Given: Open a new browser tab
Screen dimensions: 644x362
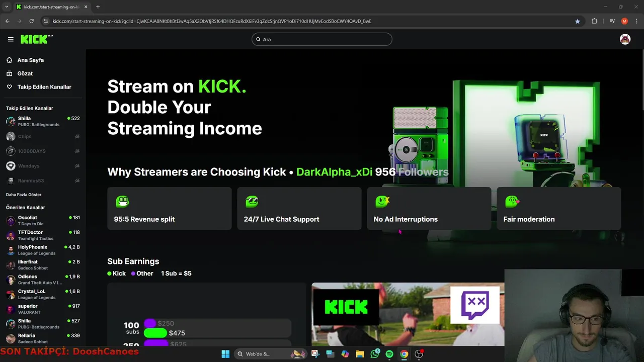Looking at the screenshot, I should point(98,7).
